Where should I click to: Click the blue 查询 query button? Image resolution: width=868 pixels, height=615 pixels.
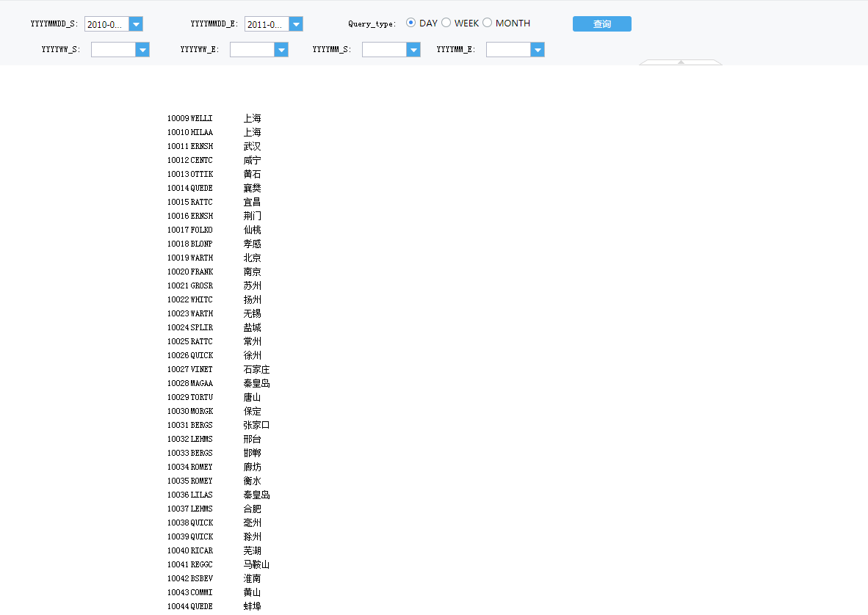[601, 23]
